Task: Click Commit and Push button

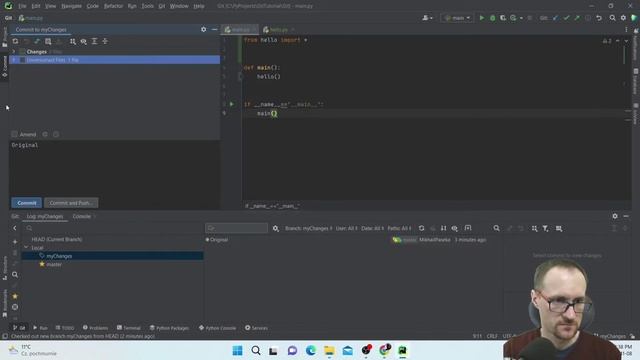Action: point(71,203)
